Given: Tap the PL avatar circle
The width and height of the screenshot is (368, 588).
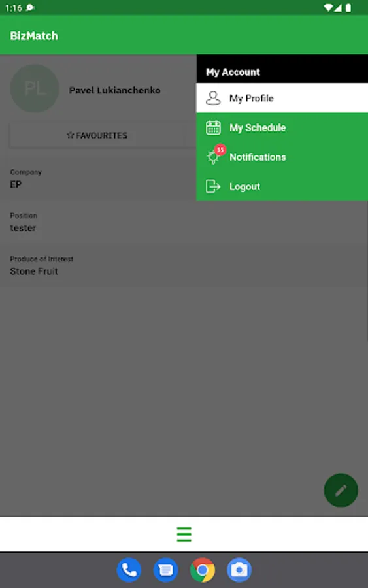Looking at the screenshot, I should 35,88.
